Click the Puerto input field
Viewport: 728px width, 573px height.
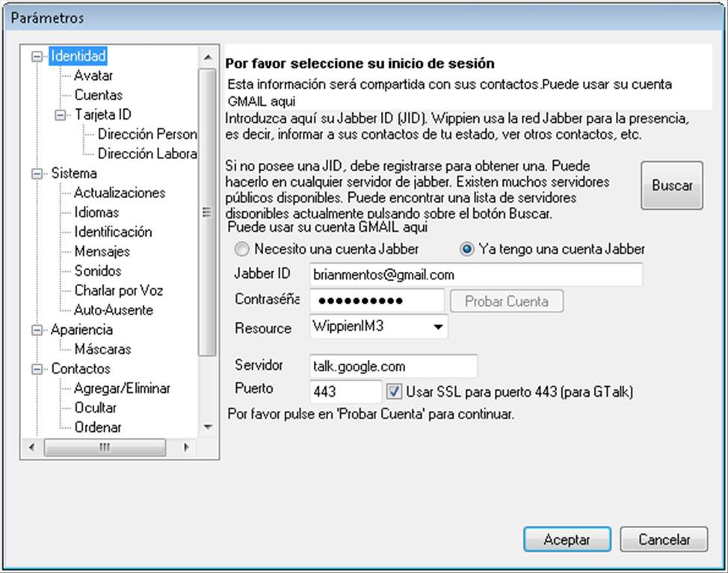point(345,391)
